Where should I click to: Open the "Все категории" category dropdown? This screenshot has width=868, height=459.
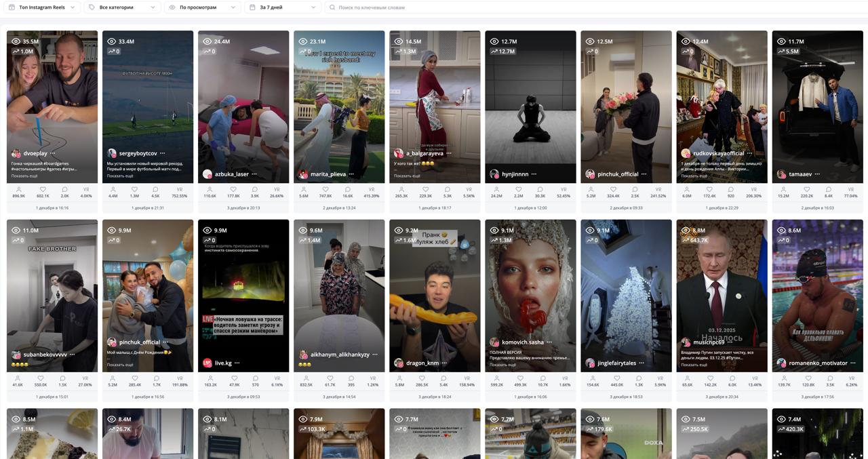pos(122,7)
